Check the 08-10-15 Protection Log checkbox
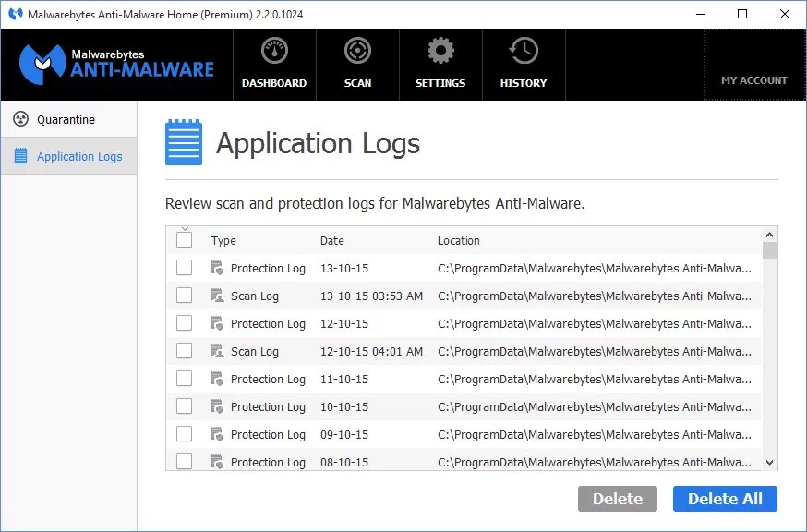This screenshot has height=532, width=807. [185, 462]
